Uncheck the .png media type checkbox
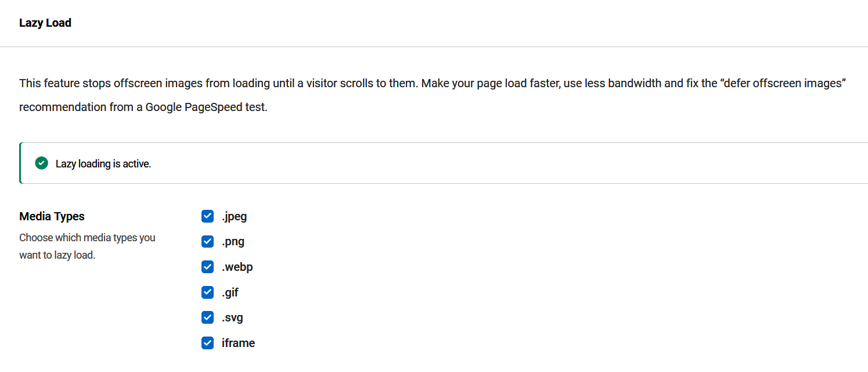This screenshot has width=868, height=372. 207,241
